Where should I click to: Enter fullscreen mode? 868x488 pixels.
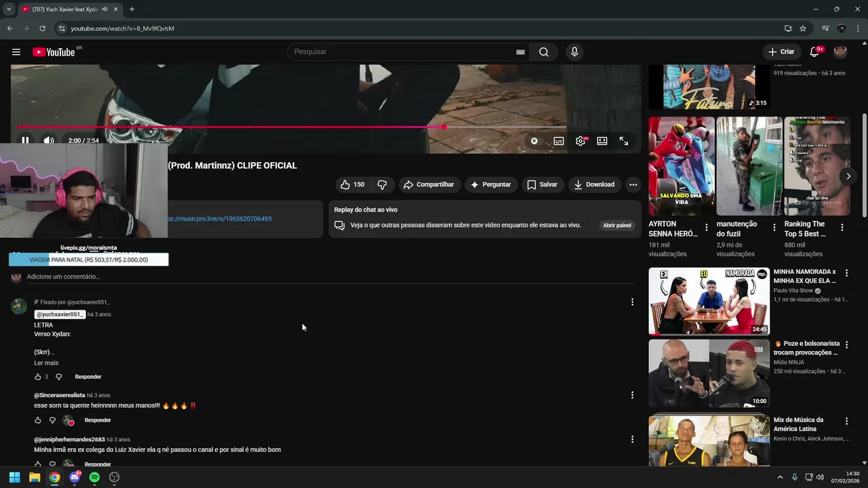624,141
